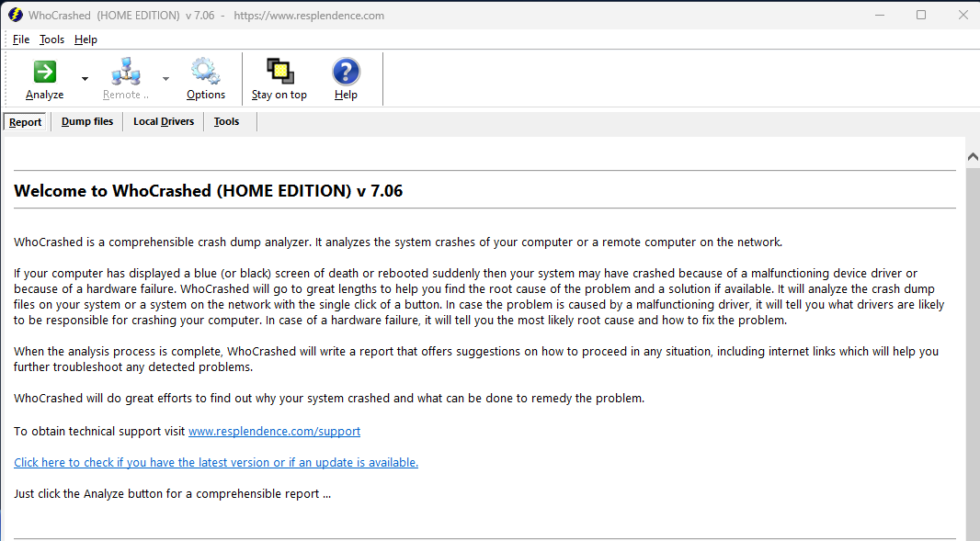Open the Tools tab below toolbar
This screenshot has height=541, width=980.
click(226, 121)
